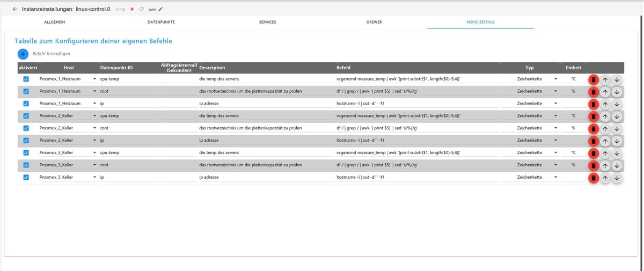Disable the Proxmox_2_Keller ip command checkbox
The width and height of the screenshot is (644, 271).
(x=26, y=141)
